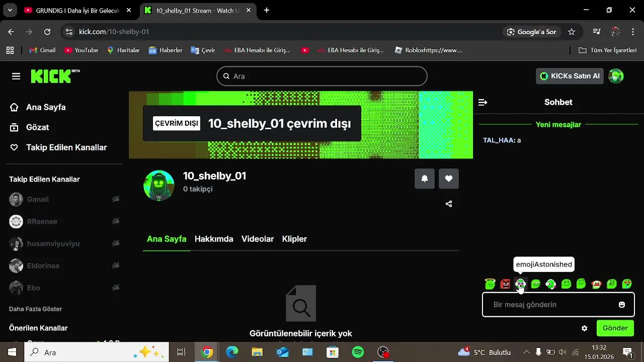
Task: Click the TAL_HAA username in chat
Action: pos(499,140)
